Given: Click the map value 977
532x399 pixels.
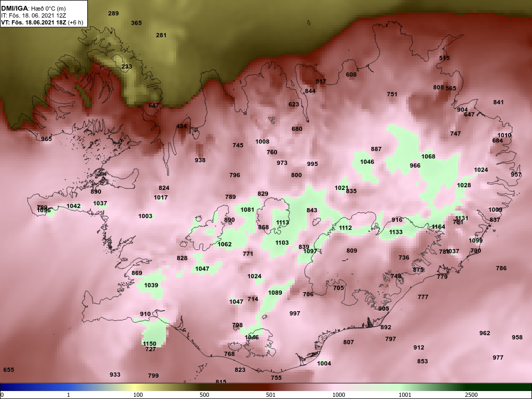Looking at the screenshot, I should click(498, 358).
